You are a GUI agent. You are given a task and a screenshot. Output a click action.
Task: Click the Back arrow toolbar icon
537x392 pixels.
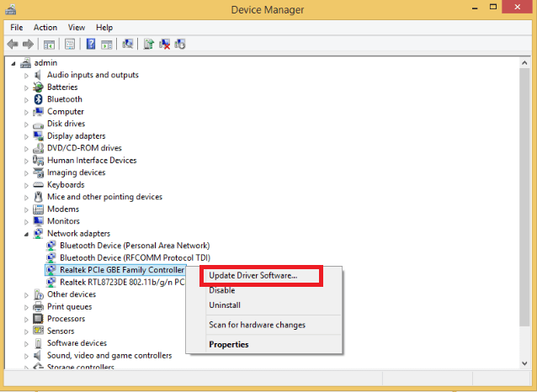pos(13,45)
